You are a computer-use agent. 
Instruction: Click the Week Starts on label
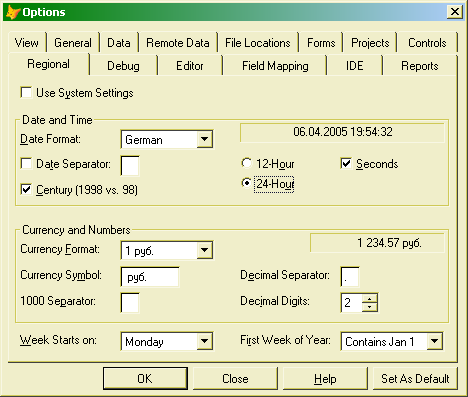pos(58,340)
